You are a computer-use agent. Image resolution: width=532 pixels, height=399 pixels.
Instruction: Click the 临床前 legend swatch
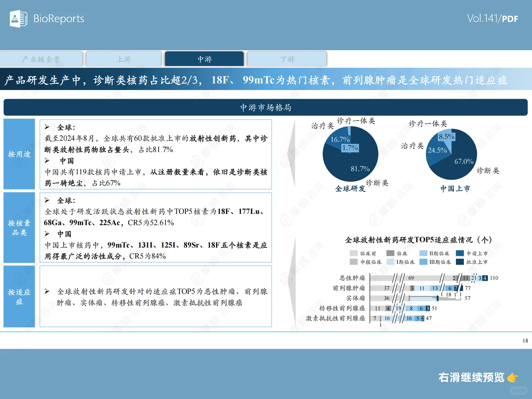pyautogui.click(x=353, y=253)
